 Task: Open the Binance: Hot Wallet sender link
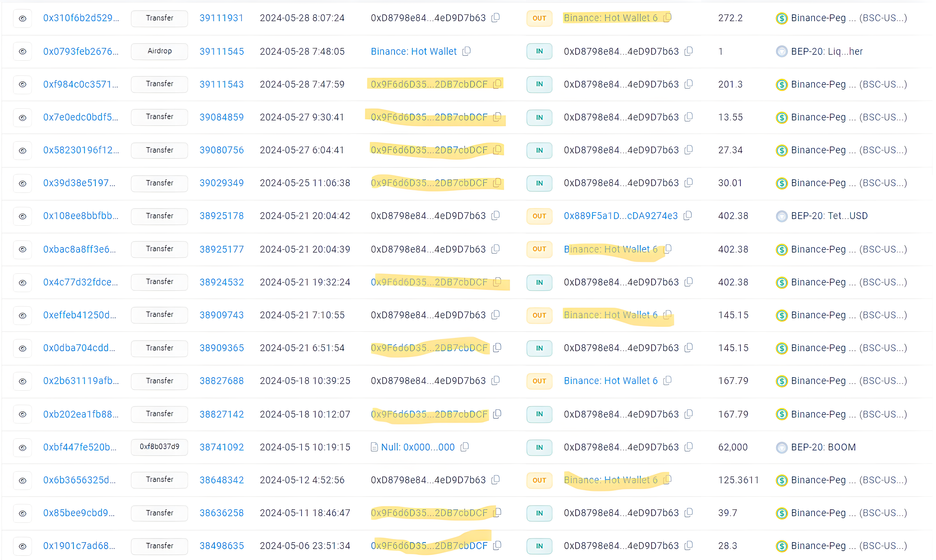[x=414, y=51]
